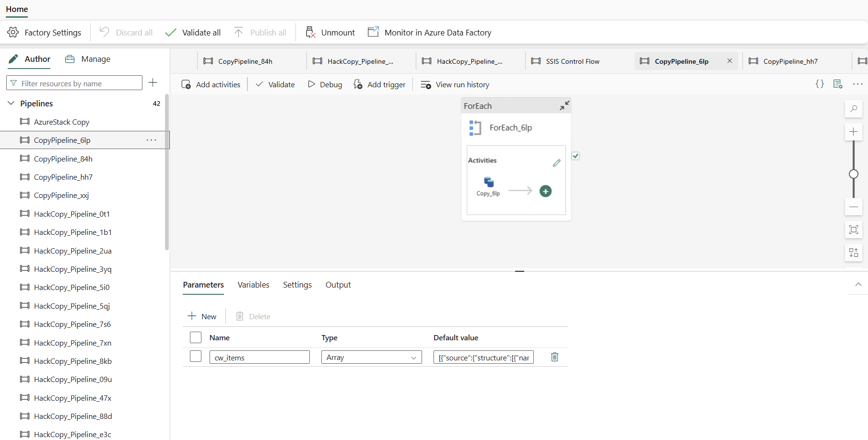
Task: Click Validate in the pipeline toolbar
Action: tap(275, 84)
